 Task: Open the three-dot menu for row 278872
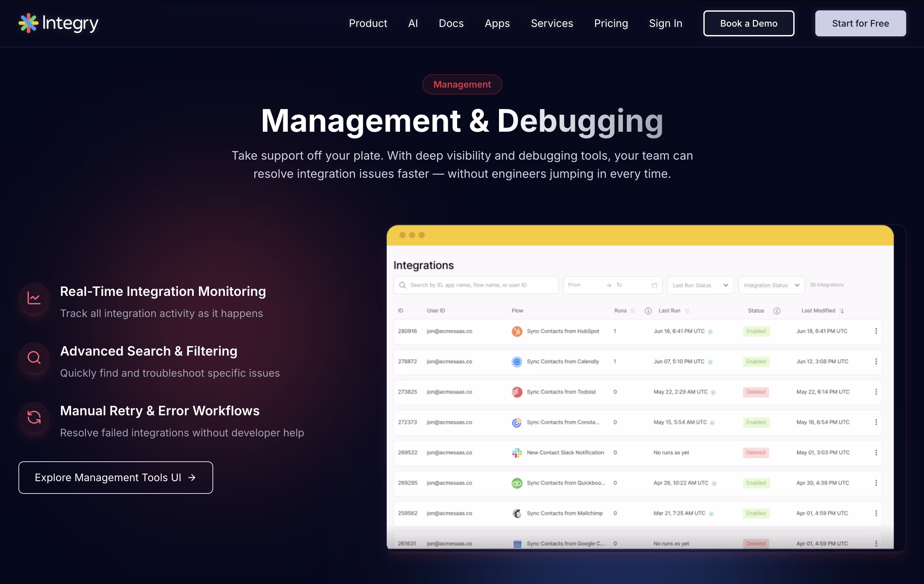876,361
